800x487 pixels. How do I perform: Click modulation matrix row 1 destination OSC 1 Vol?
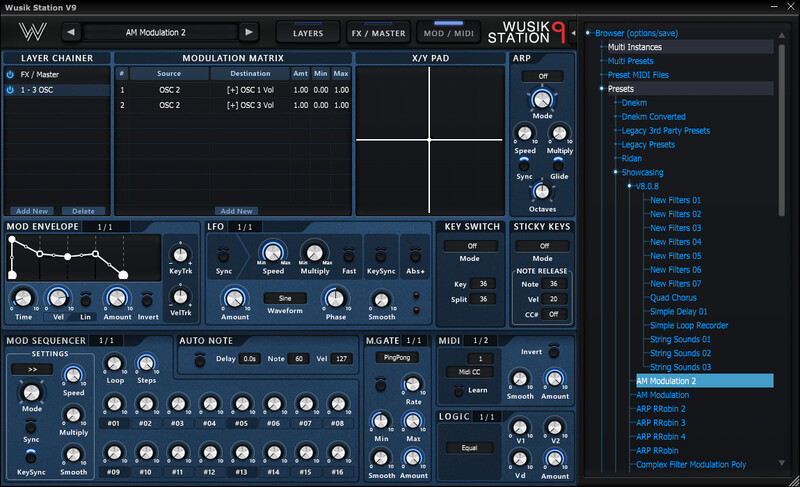click(250, 90)
